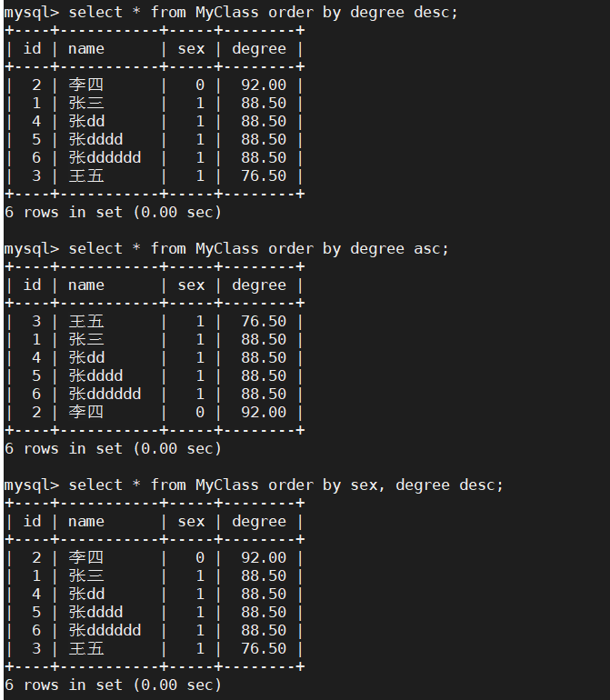Click 92.00 in the degree asc result table
Viewport: 610px width, 700px height.
click(x=264, y=412)
